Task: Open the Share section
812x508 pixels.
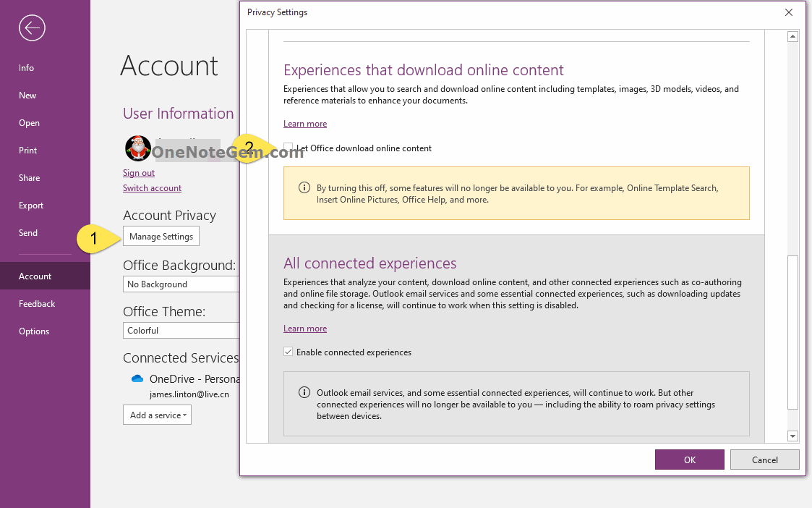Action: (30, 178)
